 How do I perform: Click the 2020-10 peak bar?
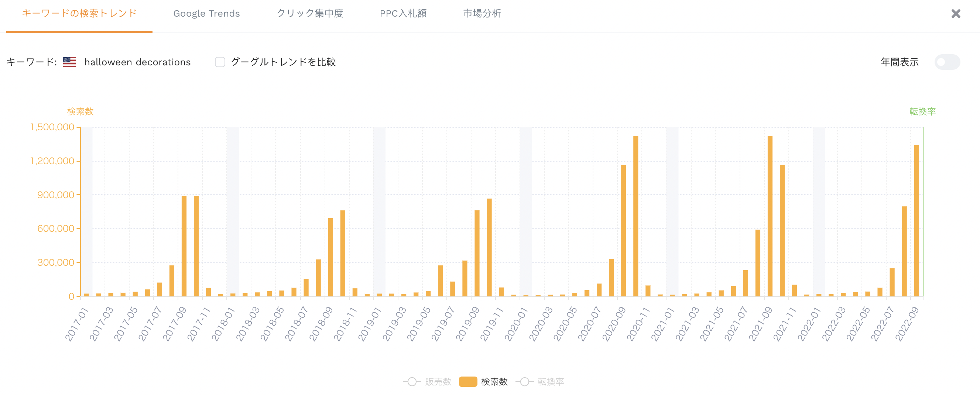(x=636, y=216)
